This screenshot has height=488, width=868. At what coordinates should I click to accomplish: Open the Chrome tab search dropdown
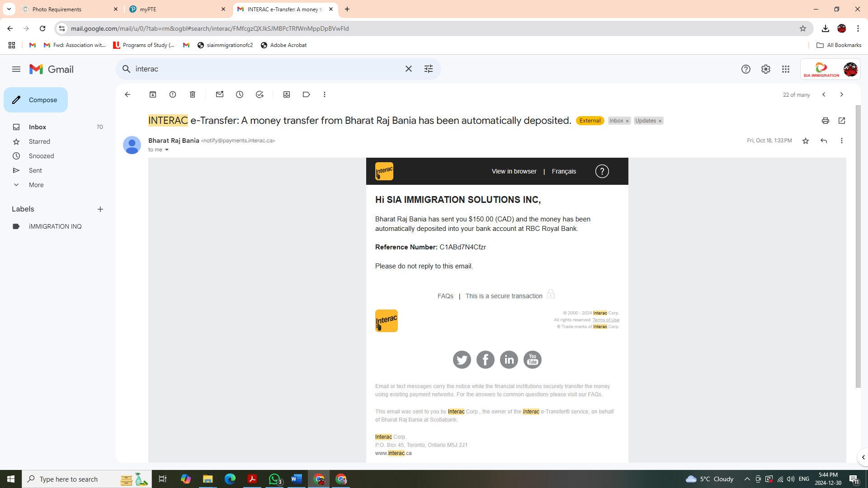(x=9, y=9)
